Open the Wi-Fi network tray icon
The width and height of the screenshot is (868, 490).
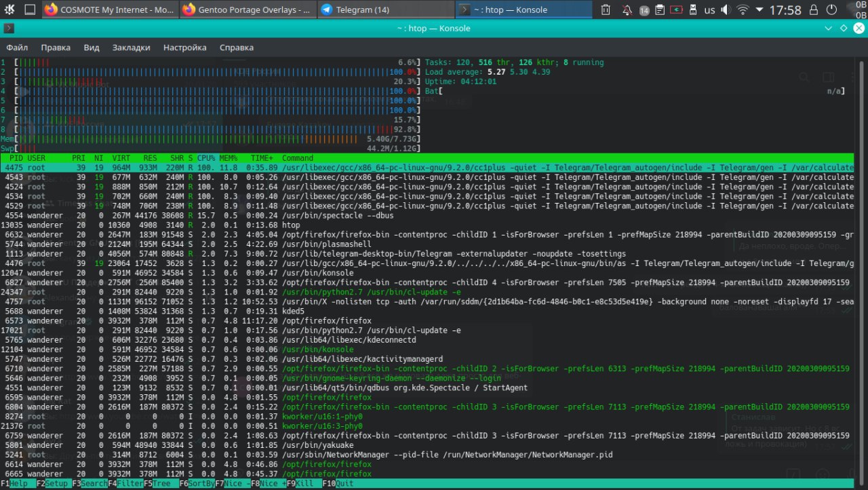coord(743,10)
